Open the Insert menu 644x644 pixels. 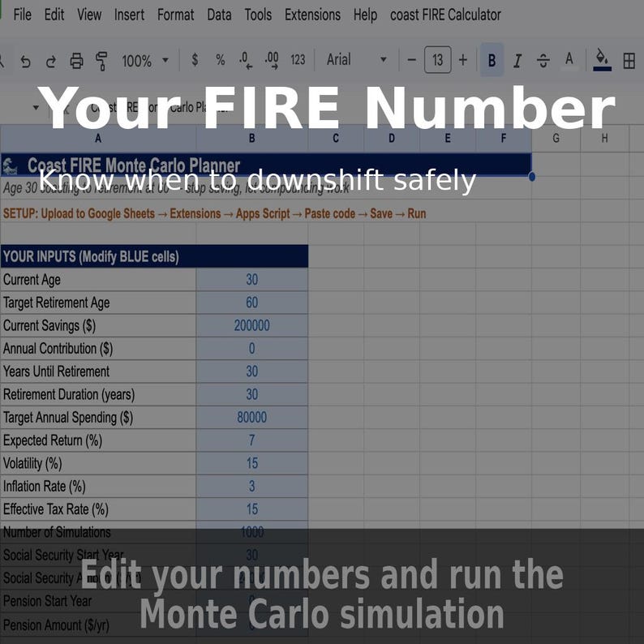[130, 15]
